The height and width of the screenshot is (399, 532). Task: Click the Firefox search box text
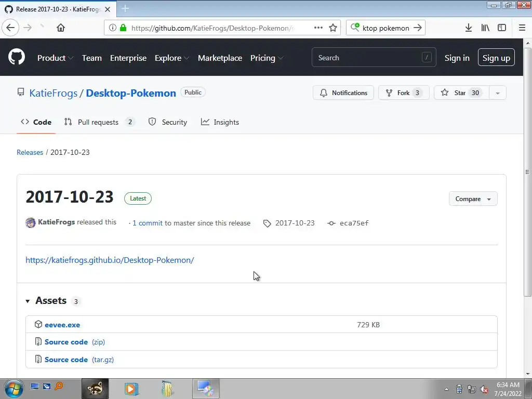tap(386, 28)
